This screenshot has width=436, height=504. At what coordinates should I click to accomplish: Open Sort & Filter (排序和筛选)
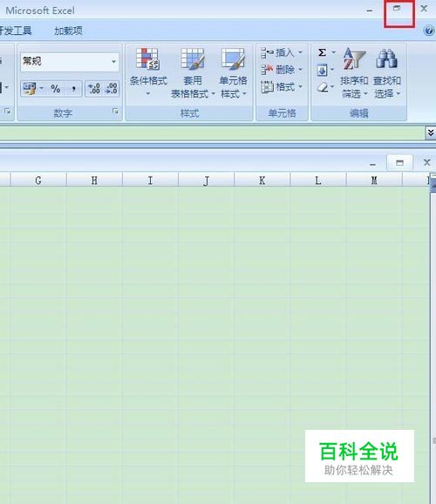[x=354, y=72]
